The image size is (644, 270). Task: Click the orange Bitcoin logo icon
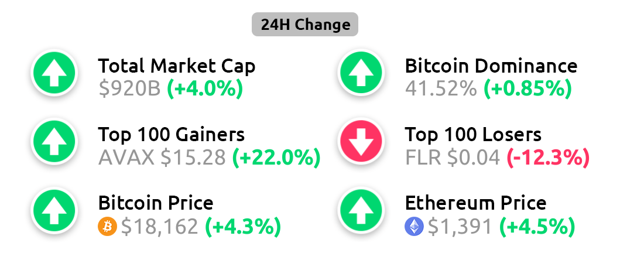coord(108,227)
